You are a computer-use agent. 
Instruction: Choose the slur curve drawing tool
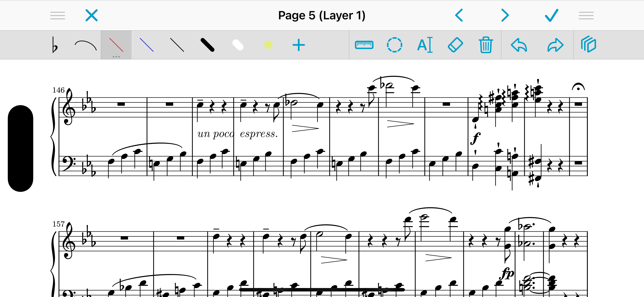pyautogui.click(x=85, y=45)
